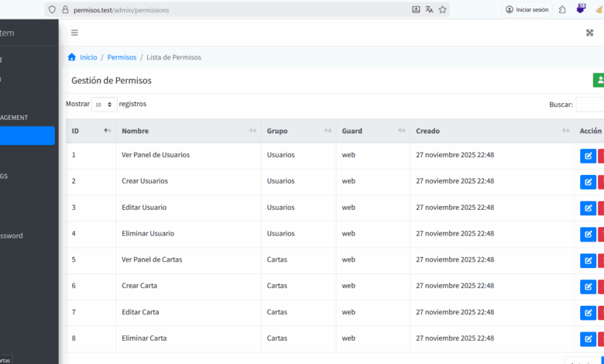Edit the 'Eliminar Carta' permission

click(588, 339)
